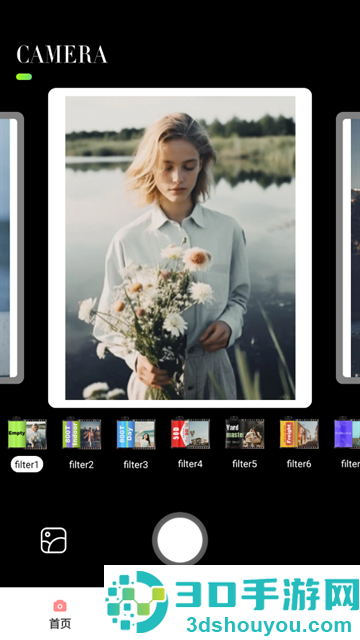Tap the filter3 label
The height and width of the screenshot is (640, 360).
coord(136,464)
